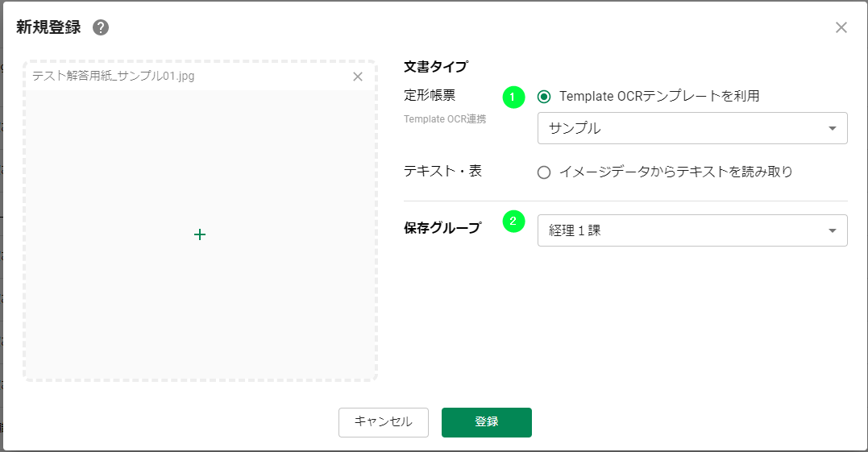Select the Template OCRテンプレートを利用 radio button

tap(544, 97)
